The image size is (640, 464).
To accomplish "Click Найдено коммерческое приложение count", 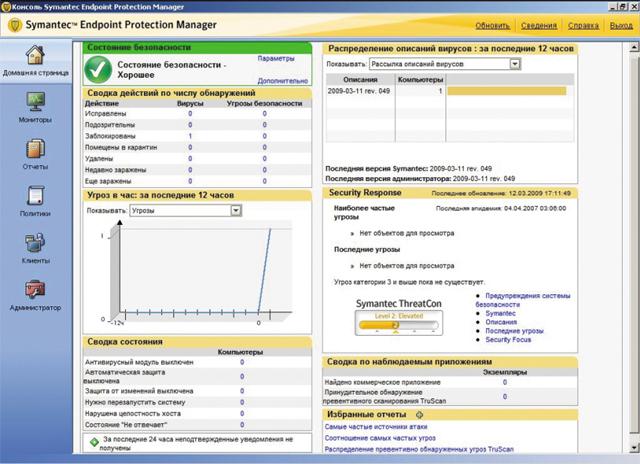I will coord(505,382).
